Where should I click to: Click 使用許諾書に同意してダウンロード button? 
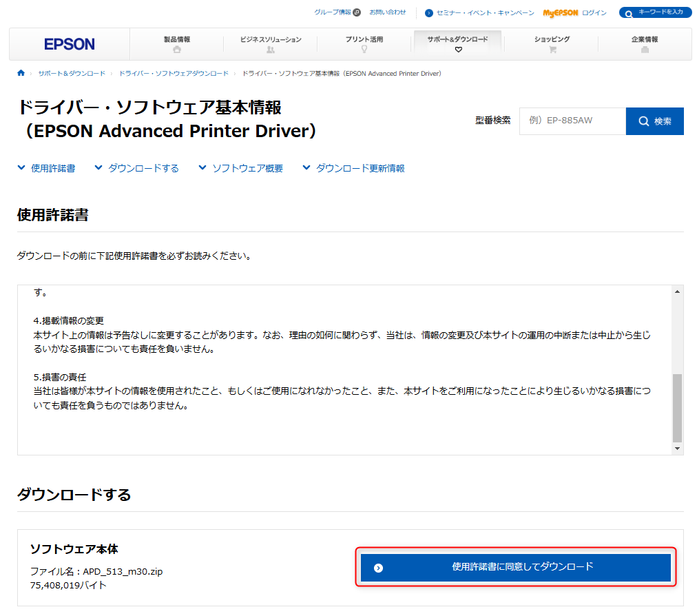[516, 567]
